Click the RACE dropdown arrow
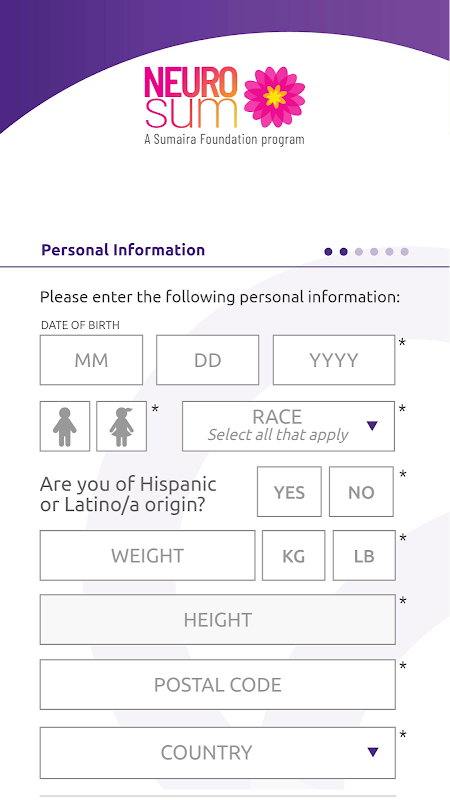Screen dimensions: 450x800 click(372, 426)
